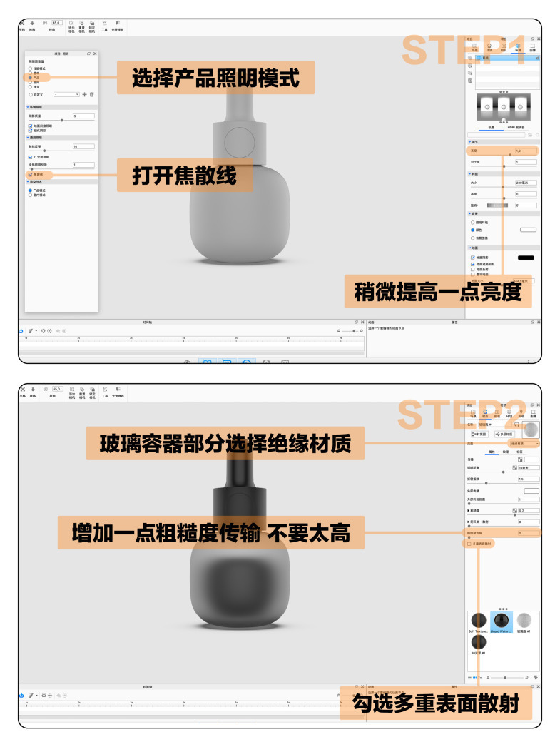The height and width of the screenshot is (747, 560).
Task: Click the save icon next to material name
Action: pyautogui.click(x=517, y=425)
